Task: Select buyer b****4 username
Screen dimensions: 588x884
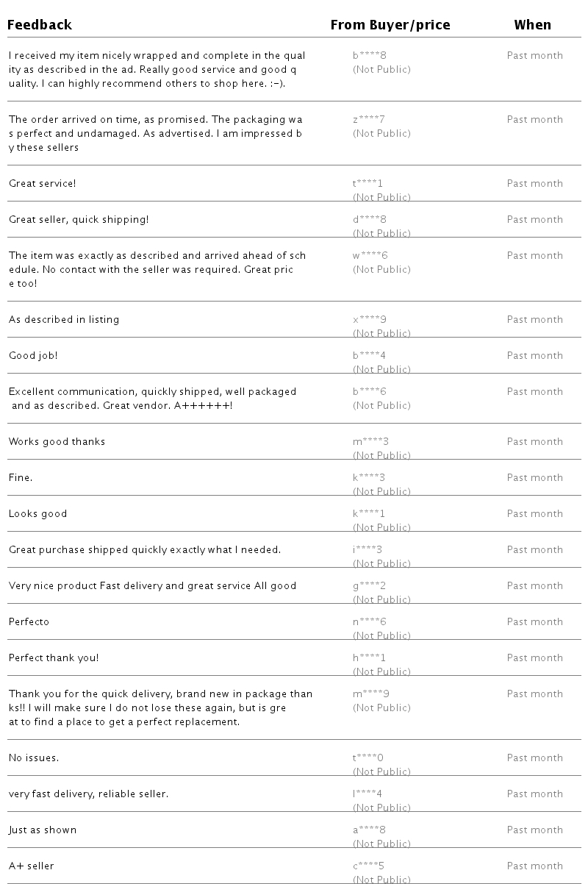Action: (370, 355)
